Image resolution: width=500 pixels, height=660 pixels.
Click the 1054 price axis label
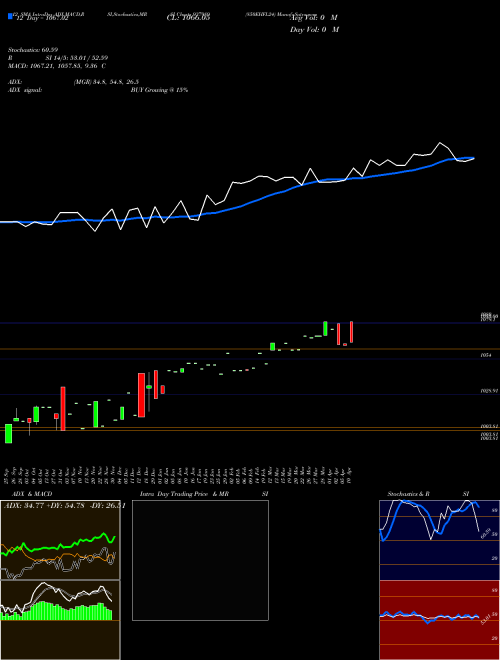point(486,356)
